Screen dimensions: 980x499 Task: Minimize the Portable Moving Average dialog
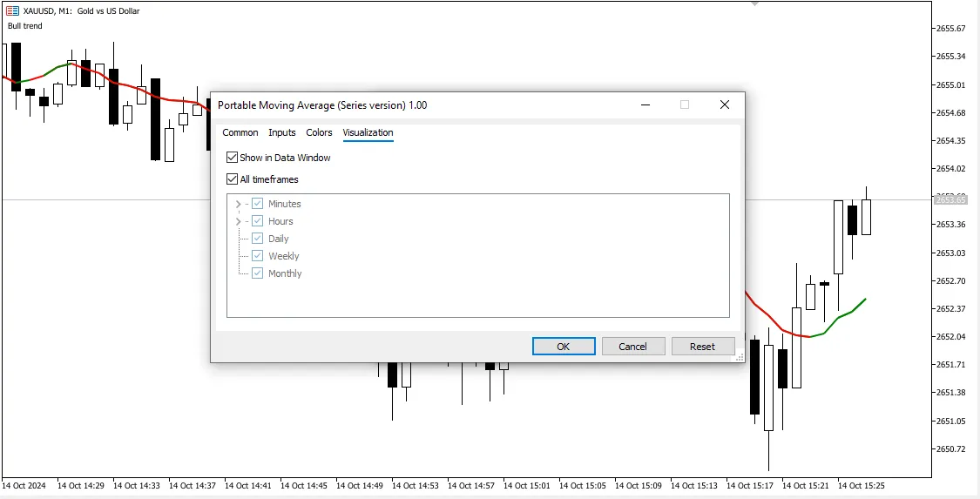645,105
